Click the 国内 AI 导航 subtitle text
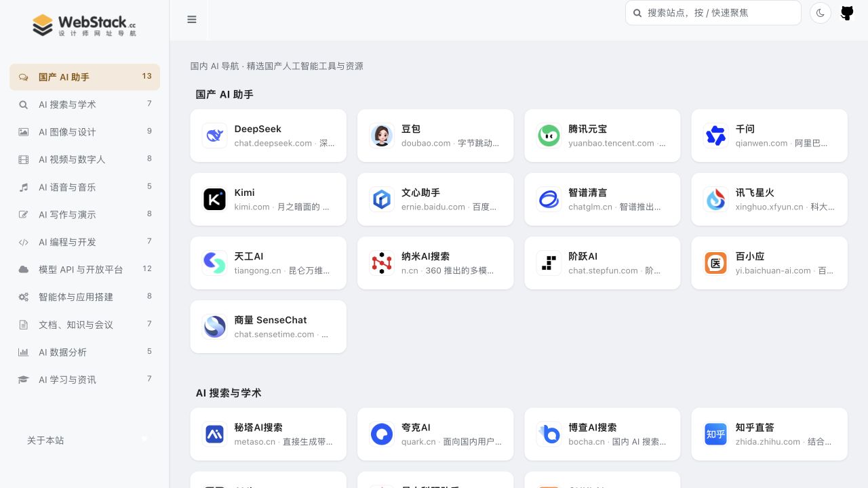The image size is (868, 488). coord(277,66)
